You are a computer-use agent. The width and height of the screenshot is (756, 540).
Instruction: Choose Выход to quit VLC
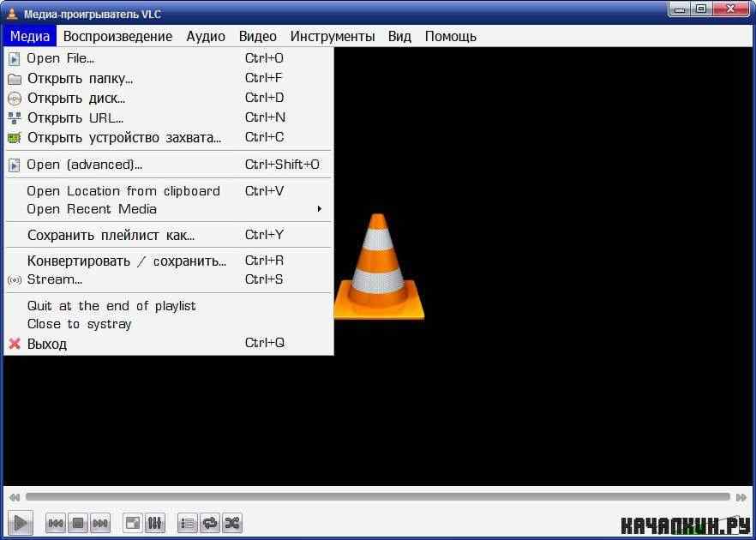click(168, 344)
